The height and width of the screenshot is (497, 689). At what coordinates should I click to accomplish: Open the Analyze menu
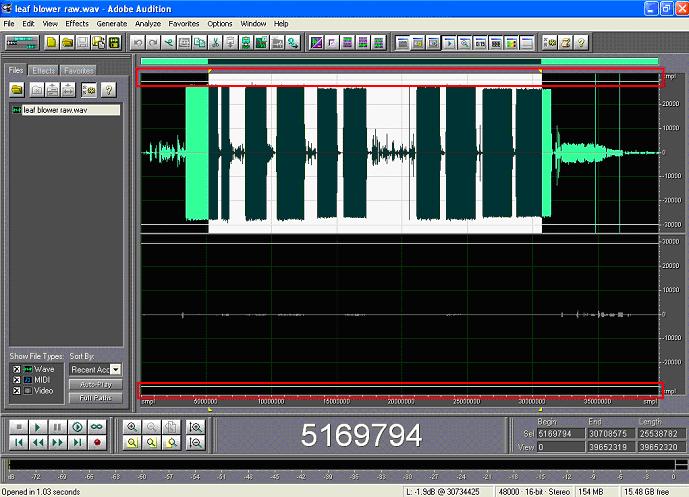click(x=148, y=24)
